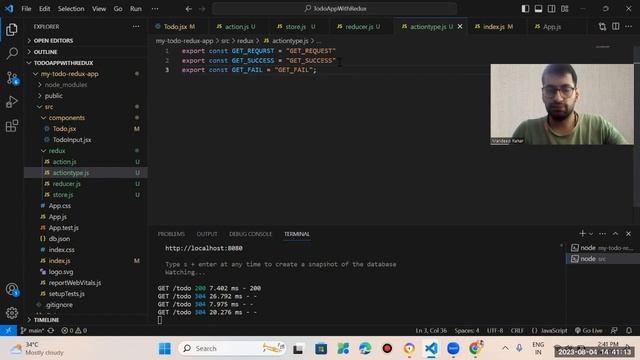
Task: Open the notifications bell in status bar
Action: click(x=629, y=331)
